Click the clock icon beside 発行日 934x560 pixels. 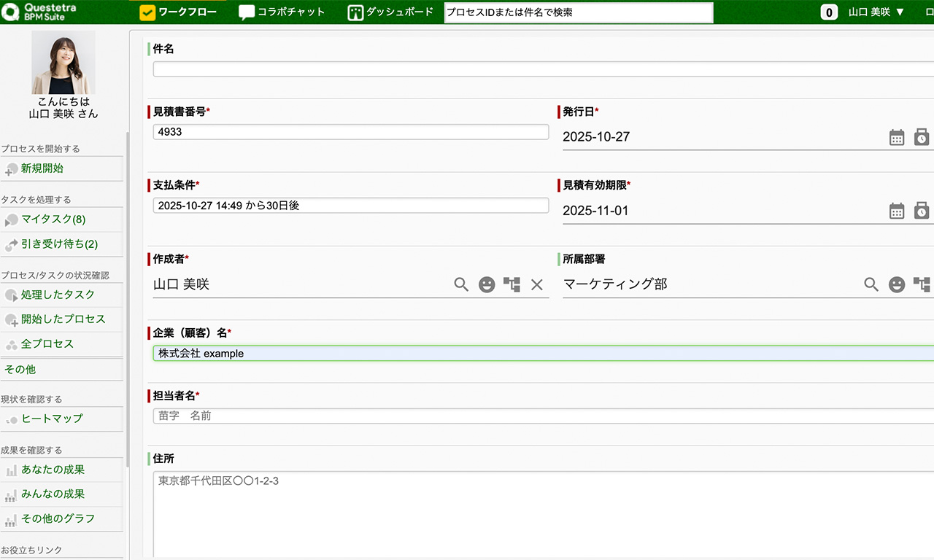(x=922, y=137)
